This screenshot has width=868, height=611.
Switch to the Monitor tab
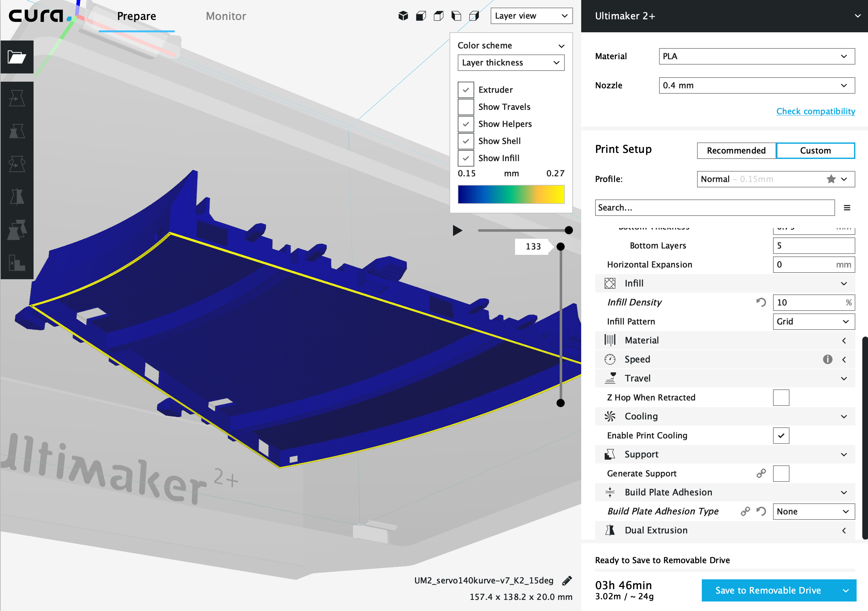pos(226,16)
